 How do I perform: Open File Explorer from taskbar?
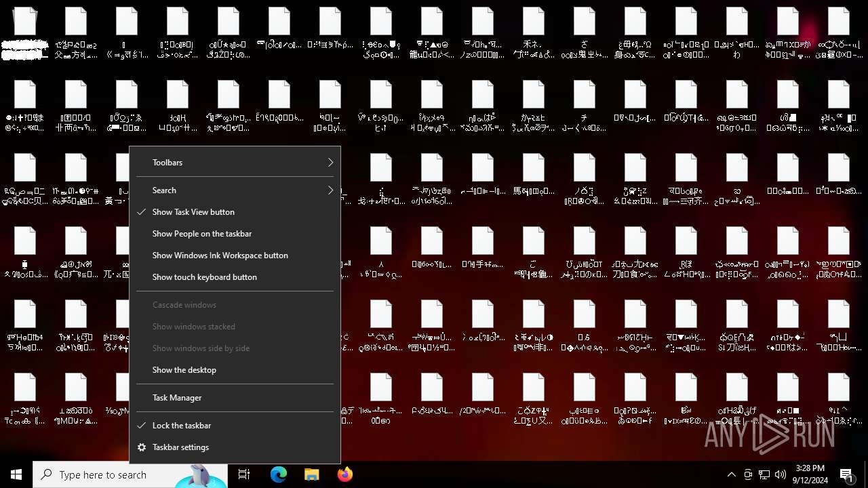point(311,474)
